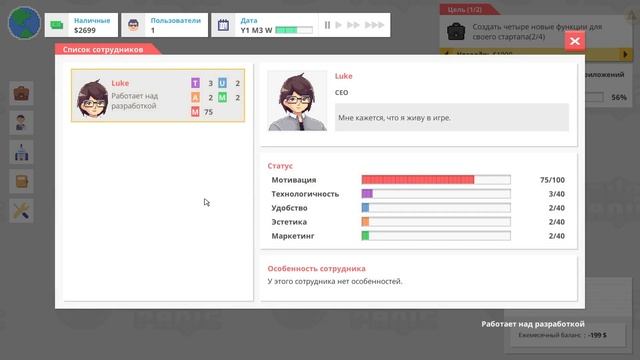Set triple fast-forward speed
Image resolution: width=640 pixels, height=360 pixels.
(374, 25)
